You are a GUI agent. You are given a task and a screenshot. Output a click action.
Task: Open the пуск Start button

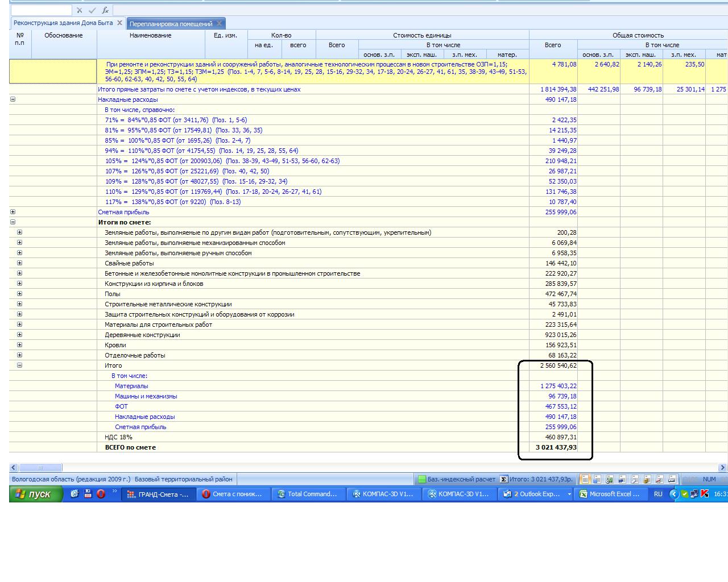click(36, 494)
